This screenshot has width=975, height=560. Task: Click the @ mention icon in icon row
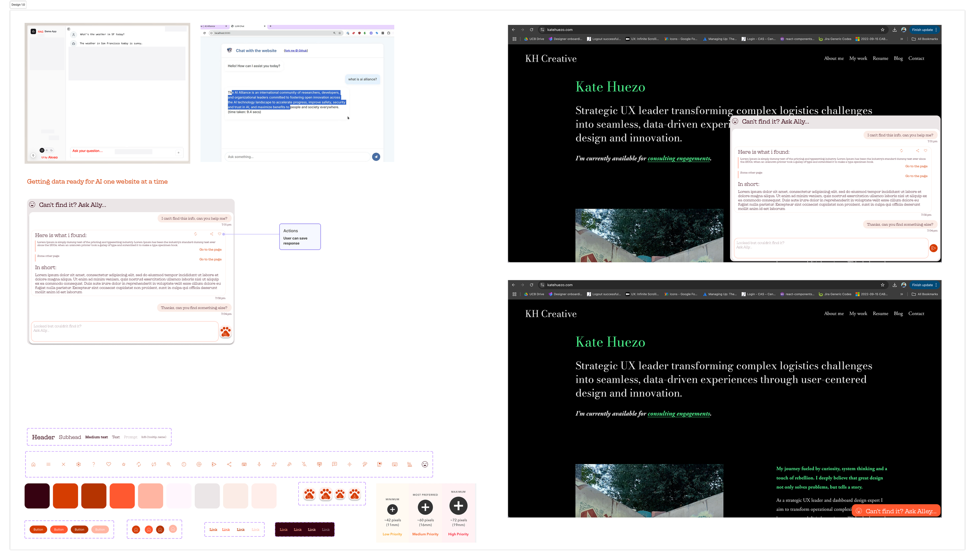[199, 464]
